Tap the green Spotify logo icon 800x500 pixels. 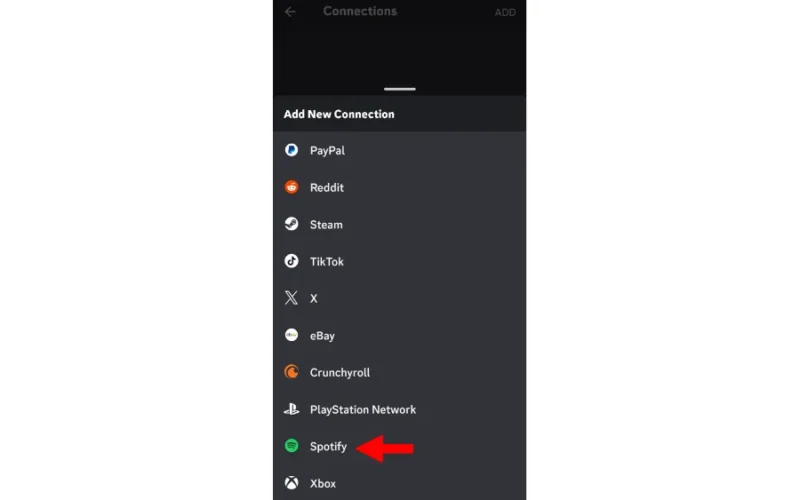(x=291, y=446)
